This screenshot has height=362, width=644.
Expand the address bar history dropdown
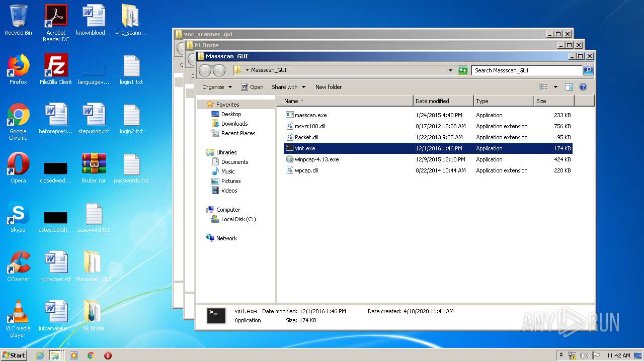(x=450, y=70)
